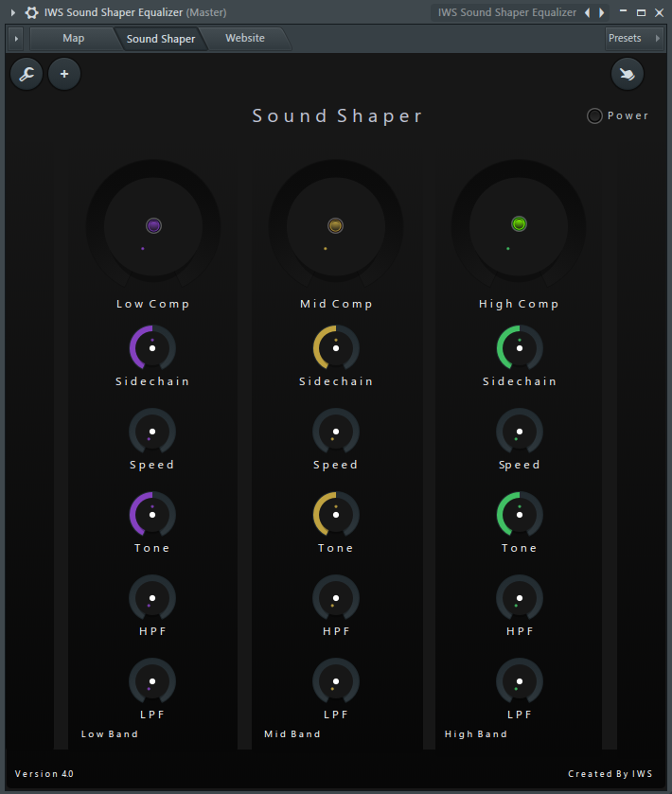
Task: Close the plugin window
Action: [660, 12]
